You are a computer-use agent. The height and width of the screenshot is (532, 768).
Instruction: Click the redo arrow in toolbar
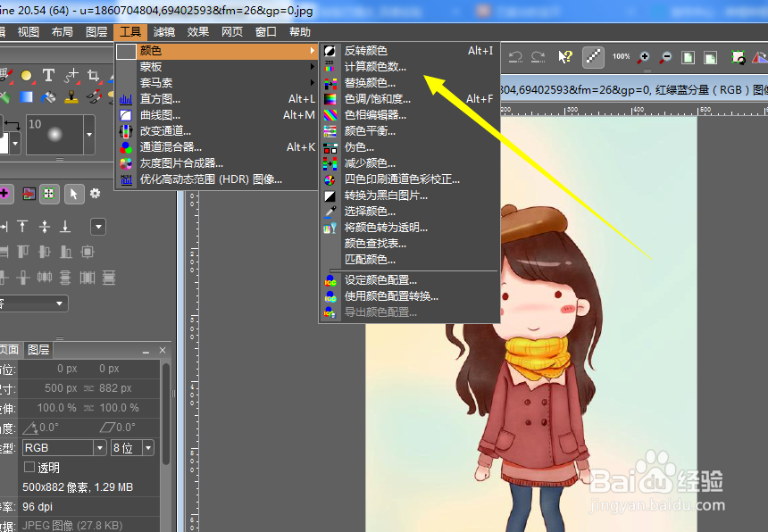538,57
